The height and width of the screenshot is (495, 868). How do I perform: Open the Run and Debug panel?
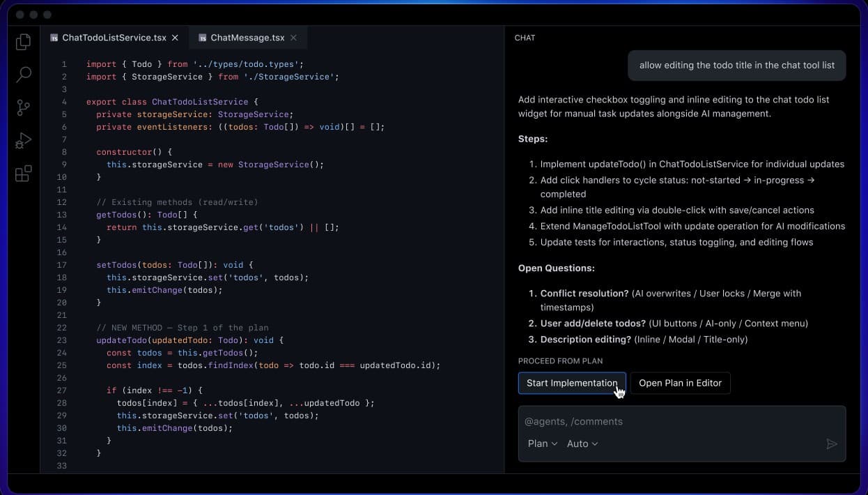click(23, 140)
